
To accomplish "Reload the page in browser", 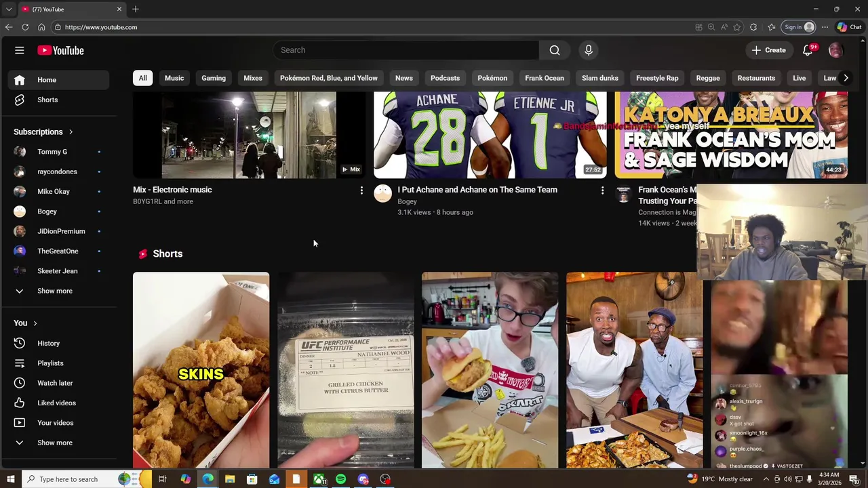I will point(25,27).
